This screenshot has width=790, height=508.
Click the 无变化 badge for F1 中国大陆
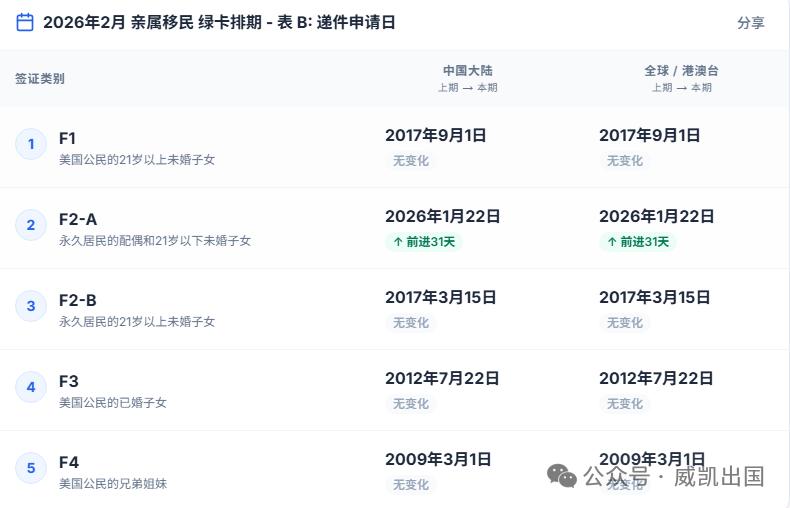click(x=411, y=160)
